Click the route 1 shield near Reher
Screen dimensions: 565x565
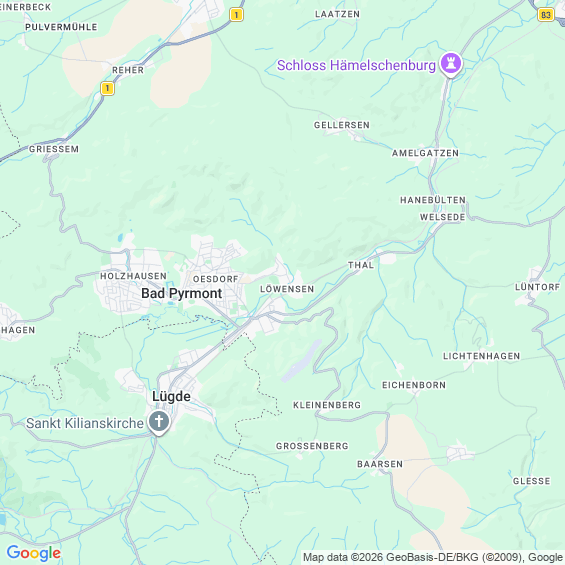click(x=107, y=88)
